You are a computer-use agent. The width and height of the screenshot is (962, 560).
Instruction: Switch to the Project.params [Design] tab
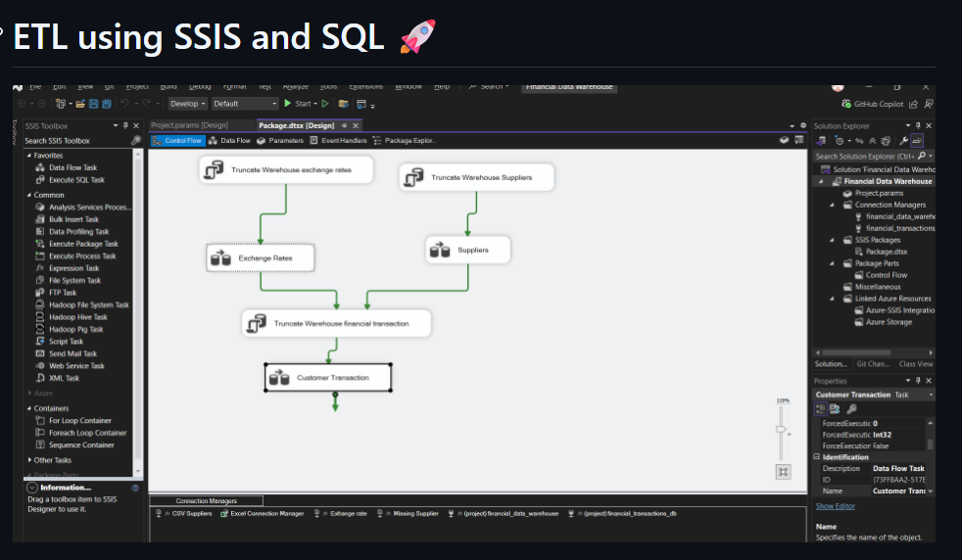190,125
